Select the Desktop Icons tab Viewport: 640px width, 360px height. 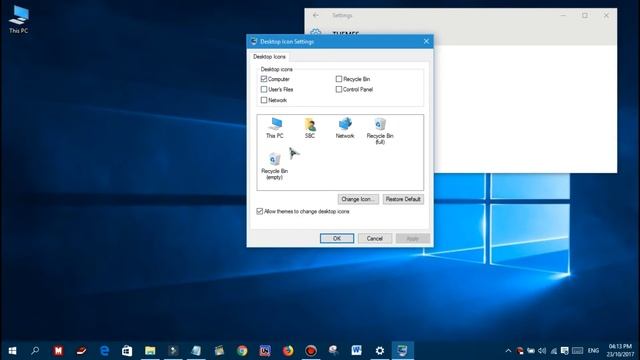tap(269, 57)
